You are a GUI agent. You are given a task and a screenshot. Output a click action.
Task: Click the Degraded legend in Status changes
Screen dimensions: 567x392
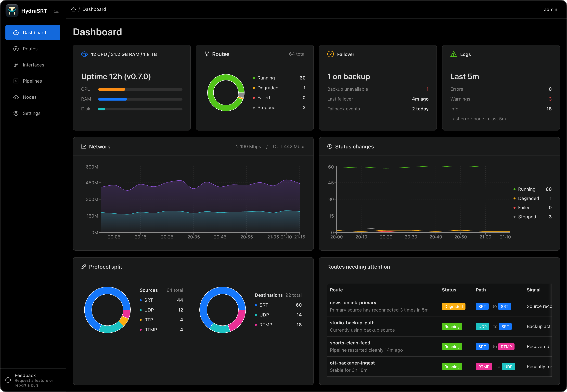click(532, 198)
